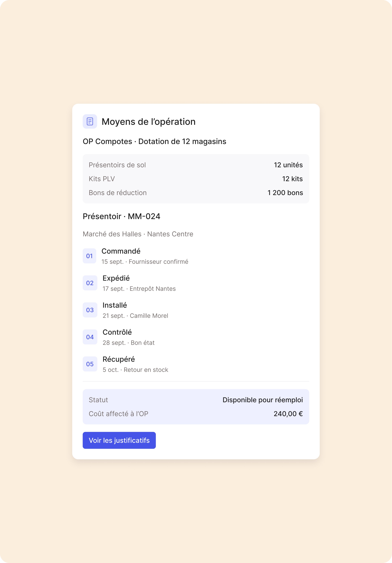Click Disponible pour réemploi status value

tap(263, 400)
